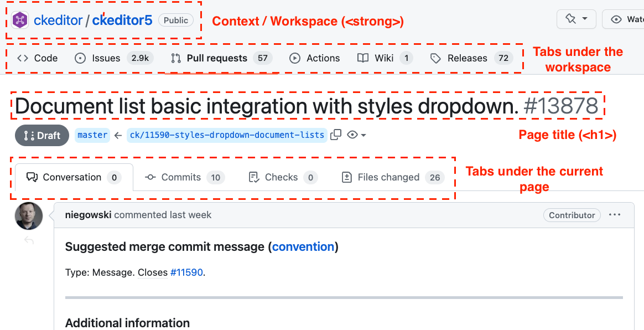
Task: Click the CKEditor organization logo
Action: pos(19,19)
